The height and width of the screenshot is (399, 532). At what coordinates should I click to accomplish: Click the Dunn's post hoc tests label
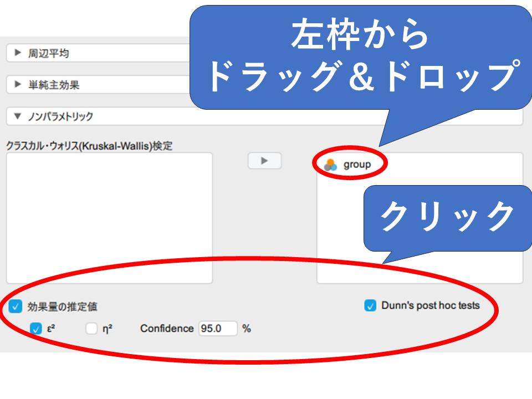(x=430, y=305)
